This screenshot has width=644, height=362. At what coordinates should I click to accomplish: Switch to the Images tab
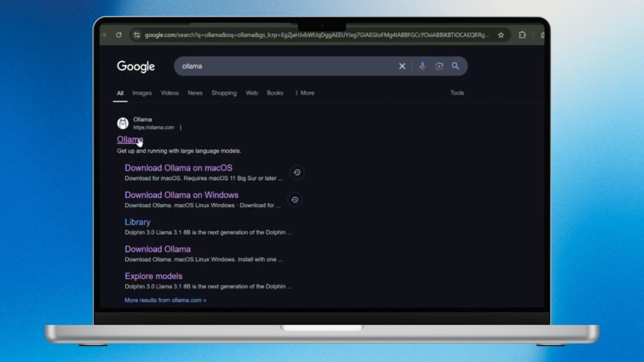tap(142, 93)
